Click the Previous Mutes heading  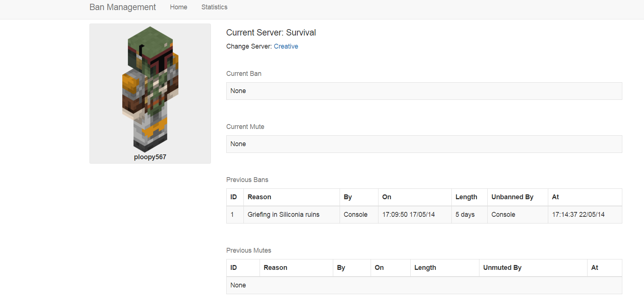249,250
